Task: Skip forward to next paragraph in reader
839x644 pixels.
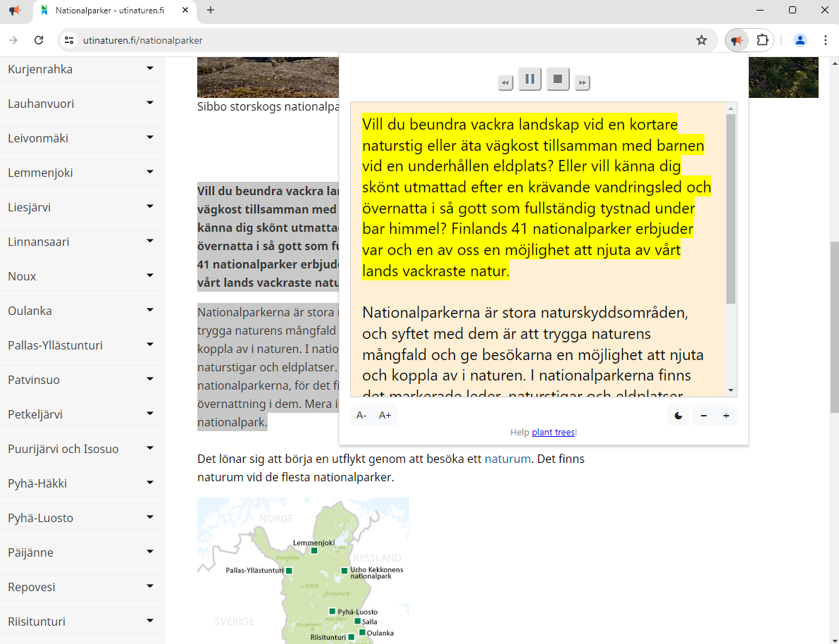Action: (582, 82)
